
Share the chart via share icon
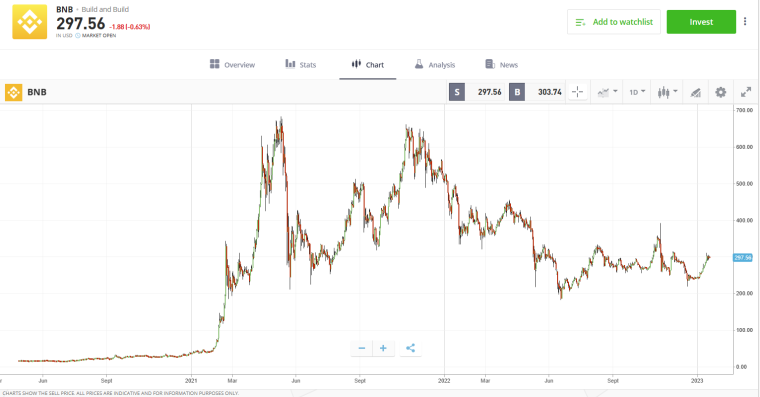[x=411, y=348]
